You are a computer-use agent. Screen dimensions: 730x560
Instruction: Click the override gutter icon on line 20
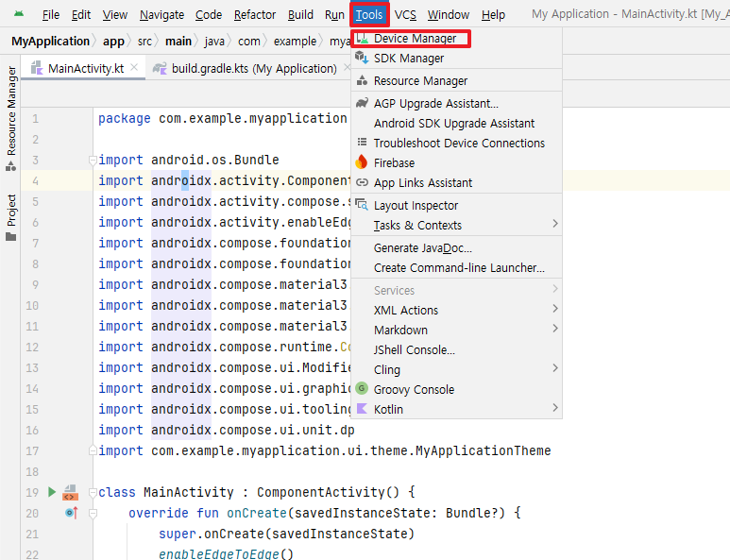point(71,513)
